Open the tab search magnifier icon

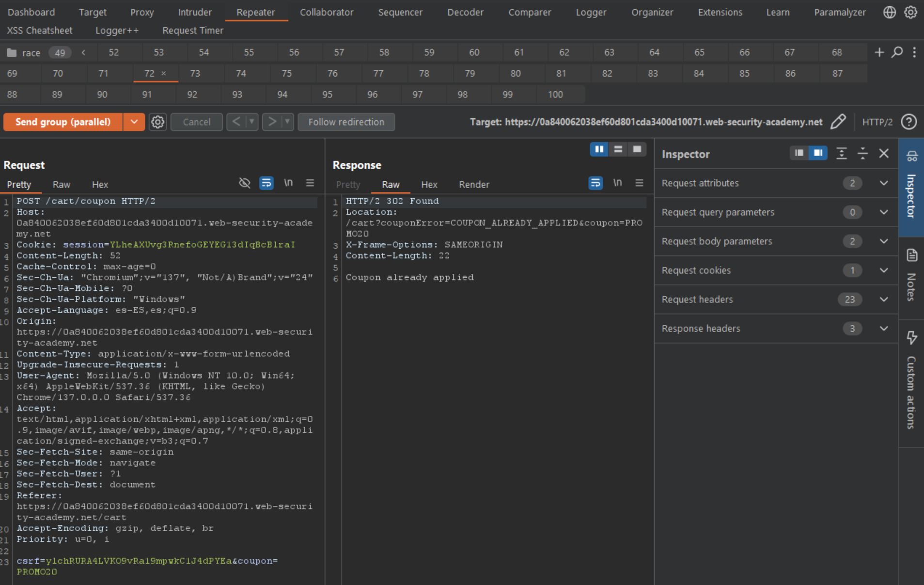pos(897,52)
